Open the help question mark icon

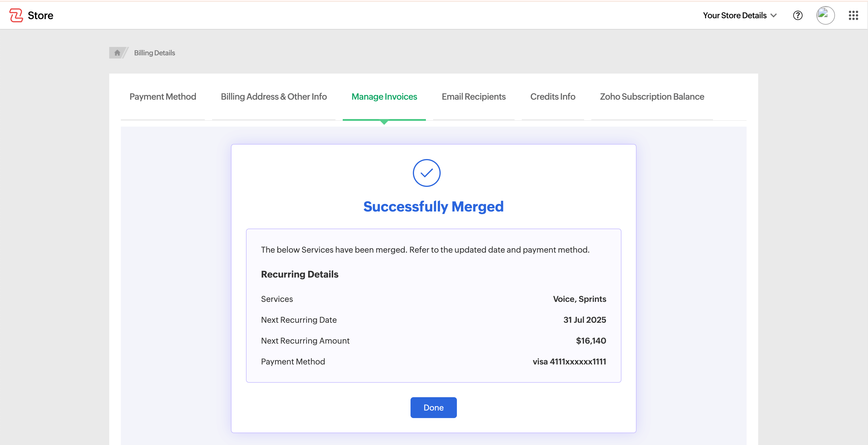click(798, 15)
